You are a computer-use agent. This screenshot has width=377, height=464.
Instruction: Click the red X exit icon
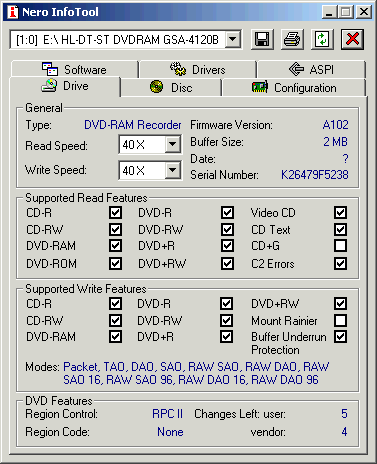[x=352, y=39]
